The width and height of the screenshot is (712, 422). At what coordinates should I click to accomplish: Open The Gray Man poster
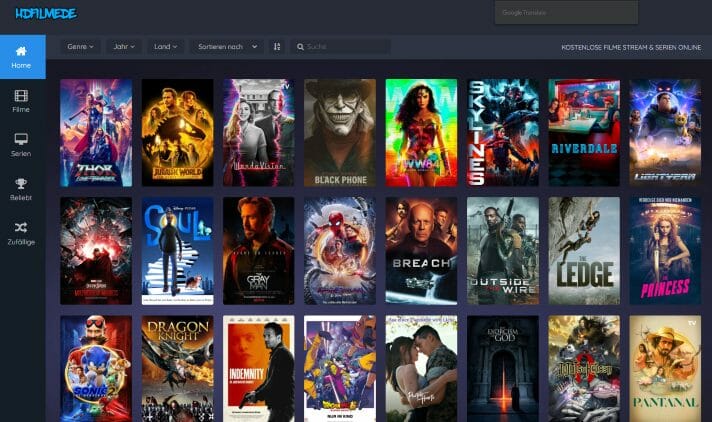[259, 251]
